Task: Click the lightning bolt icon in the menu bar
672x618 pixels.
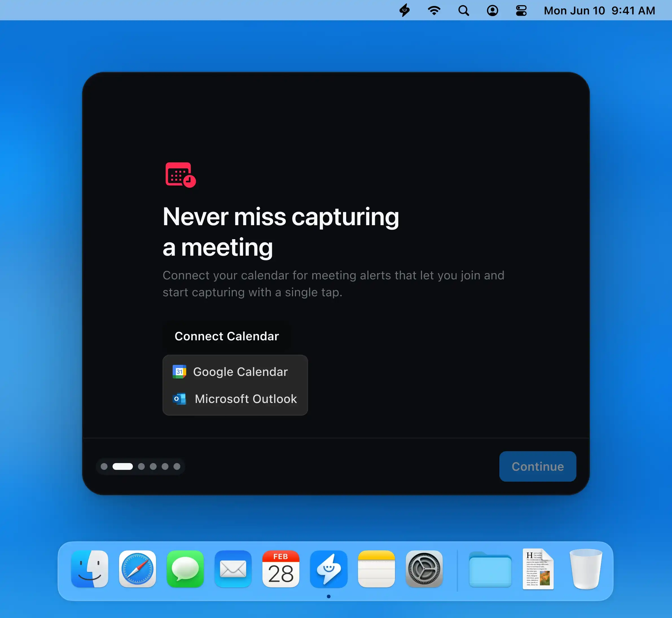Action: tap(405, 11)
